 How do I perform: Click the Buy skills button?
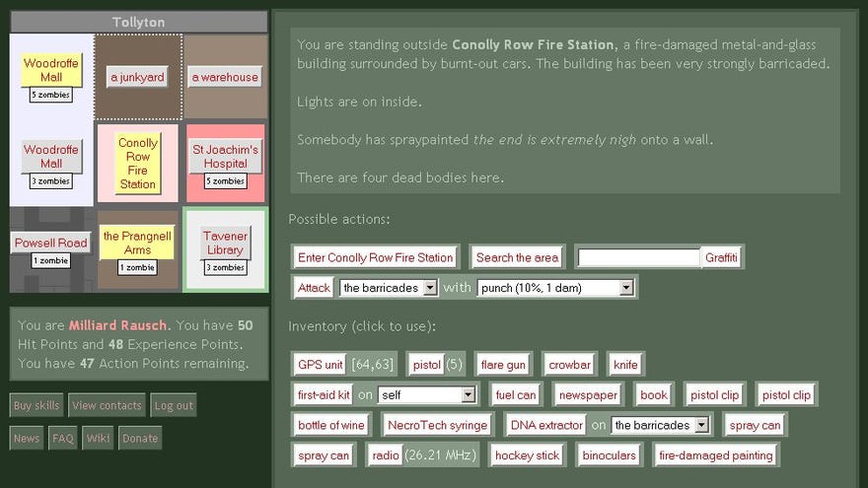click(36, 405)
